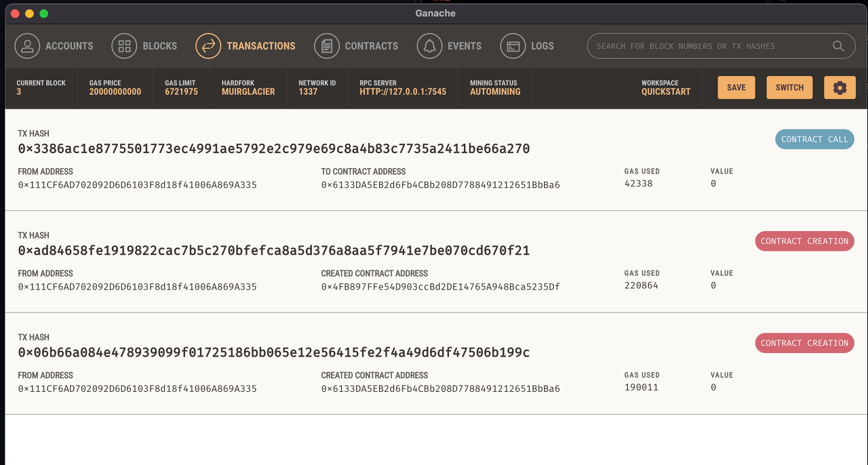The image size is (868, 465).
Task: Click the current block value 3
Action: [19, 92]
